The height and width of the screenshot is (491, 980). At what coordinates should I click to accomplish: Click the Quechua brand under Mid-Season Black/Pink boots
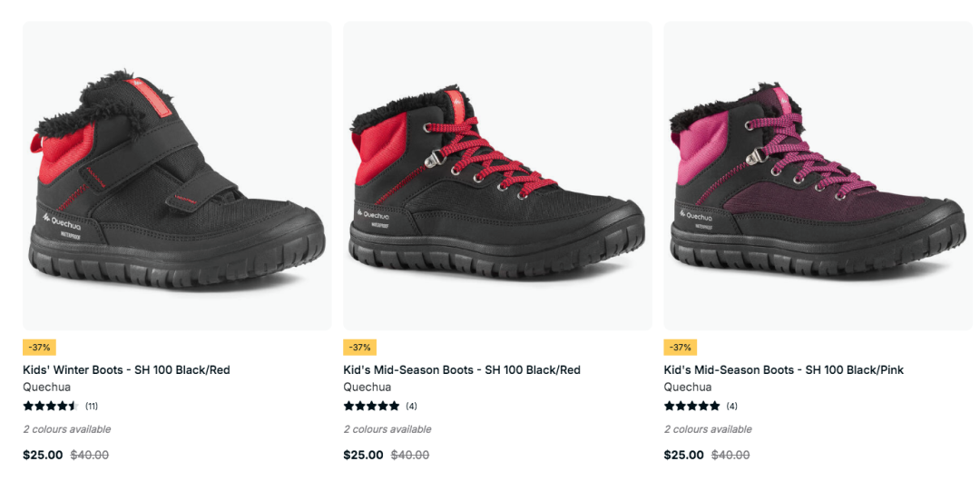click(688, 388)
